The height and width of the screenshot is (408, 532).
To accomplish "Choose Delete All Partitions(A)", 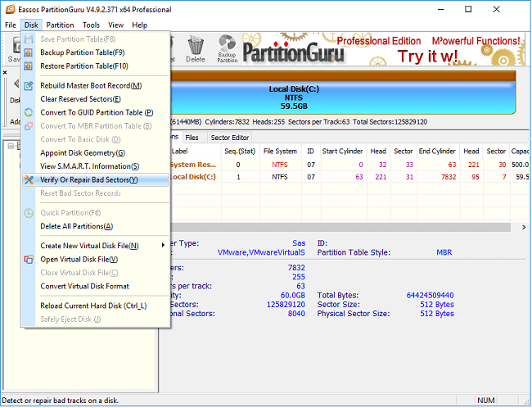I will (x=96, y=227).
